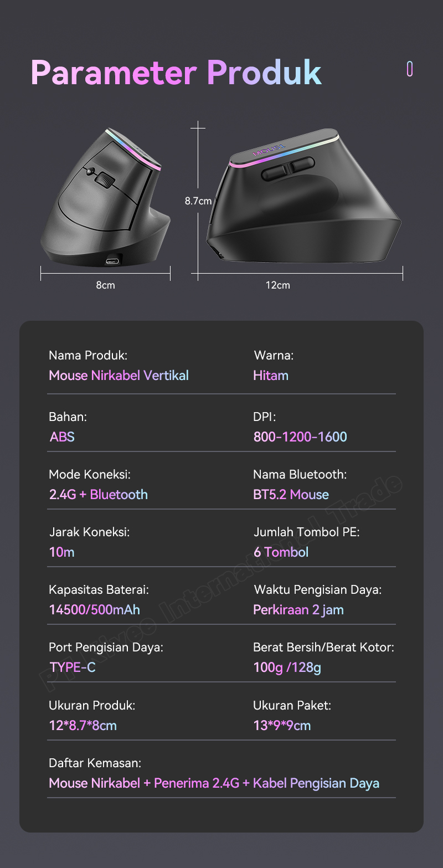Click the "Hitam" color value
This screenshot has height=868, width=443.
click(x=271, y=376)
